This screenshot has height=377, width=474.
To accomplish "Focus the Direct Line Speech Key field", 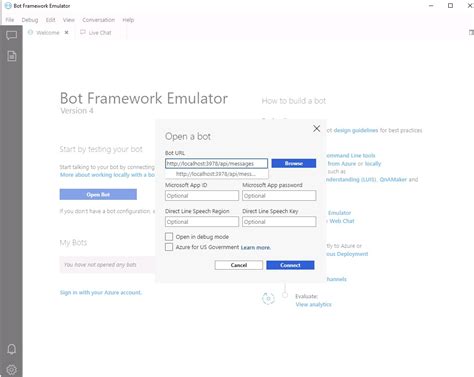I will tap(279, 222).
